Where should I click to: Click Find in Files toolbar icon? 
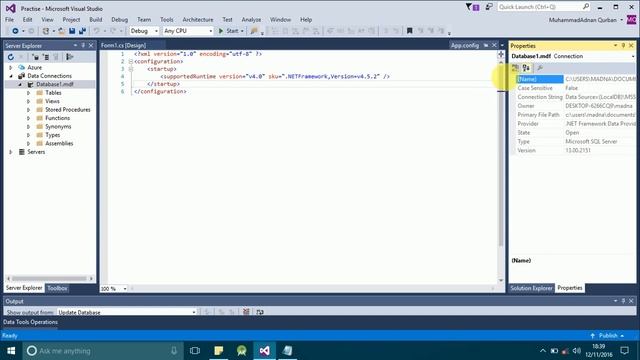coord(254,31)
